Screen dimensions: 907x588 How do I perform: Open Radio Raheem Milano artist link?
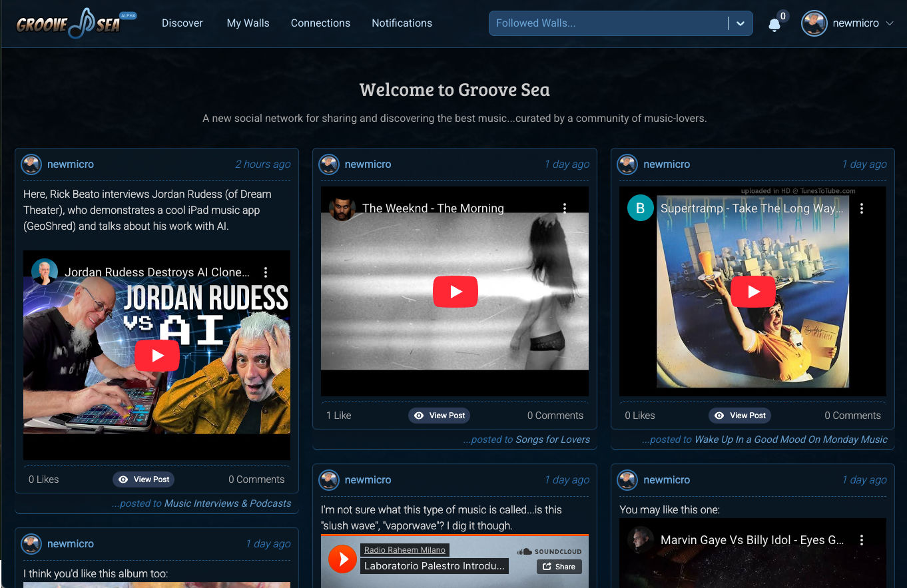[x=405, y=550]
